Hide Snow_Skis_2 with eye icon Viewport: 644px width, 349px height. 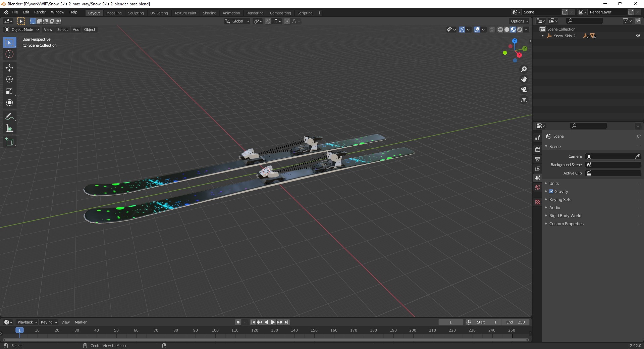638,36
